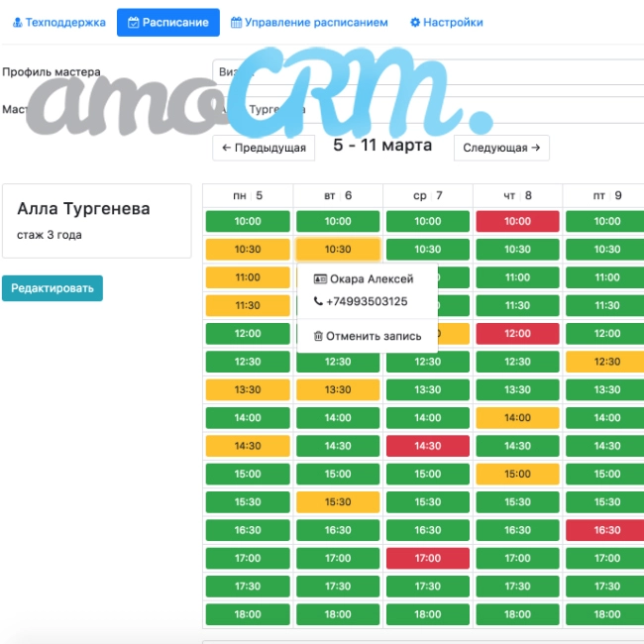Open the Настройки tab
The height and width of the screenshot is (644, 644).
(x=447, y=22)
